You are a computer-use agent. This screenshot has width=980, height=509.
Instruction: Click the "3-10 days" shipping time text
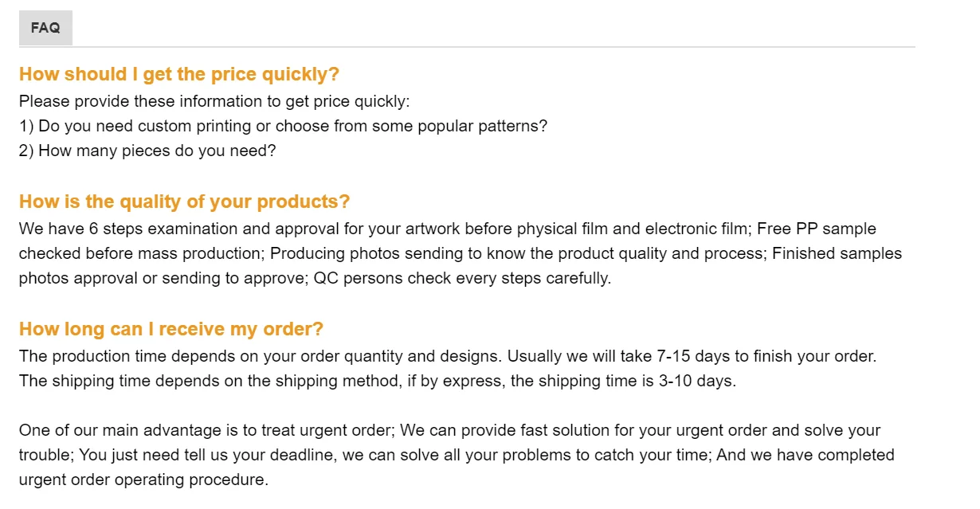698,381
